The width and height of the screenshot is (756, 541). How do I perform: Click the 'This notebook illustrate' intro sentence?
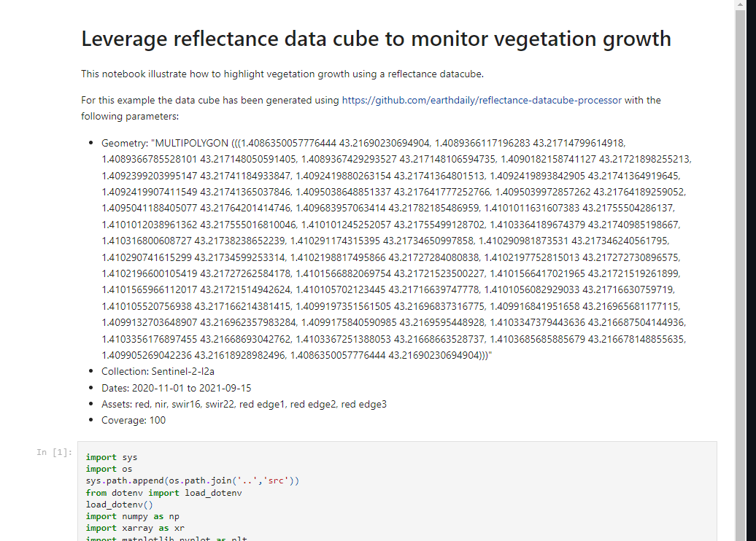click(282, 74)
